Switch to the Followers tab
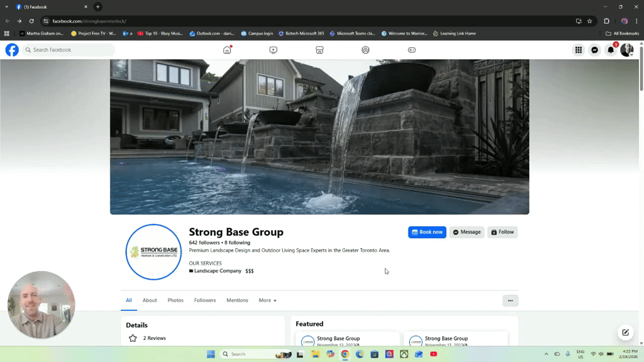The image size is (644, 362). click(x=205, y=300)
